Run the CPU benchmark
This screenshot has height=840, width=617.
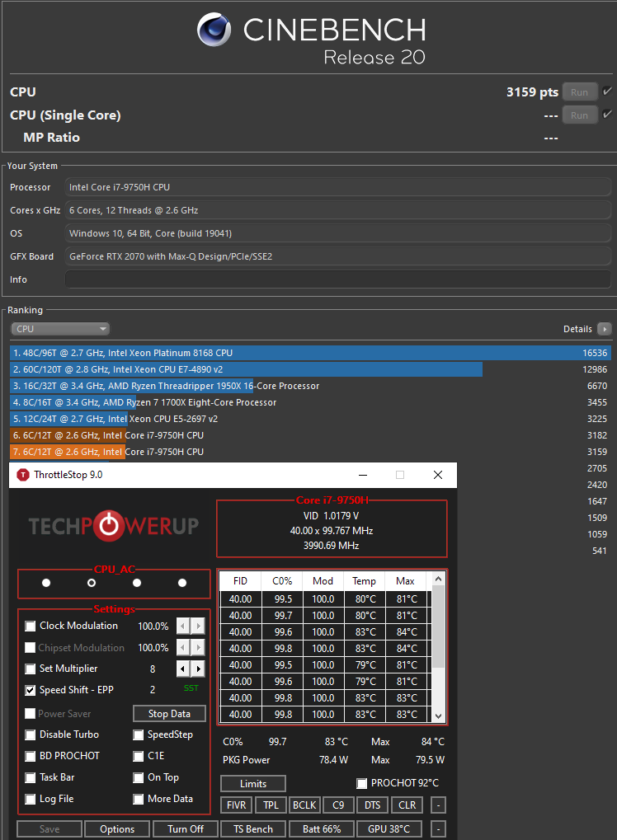tap(580, 92)
